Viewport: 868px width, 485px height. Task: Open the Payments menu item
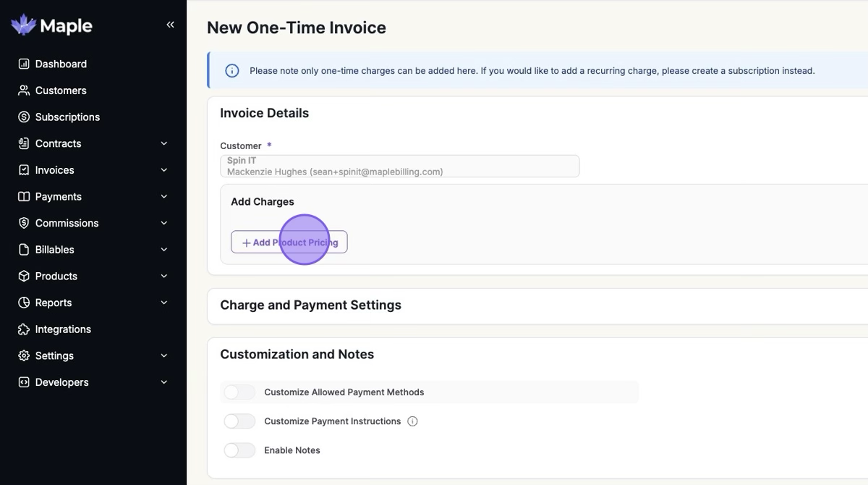(59, 197)
